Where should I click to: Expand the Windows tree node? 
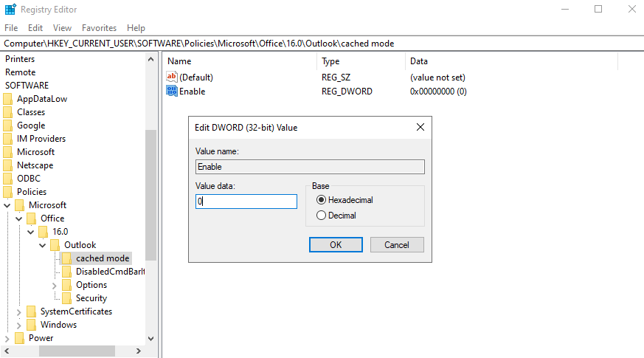click(x=18, y=325)
